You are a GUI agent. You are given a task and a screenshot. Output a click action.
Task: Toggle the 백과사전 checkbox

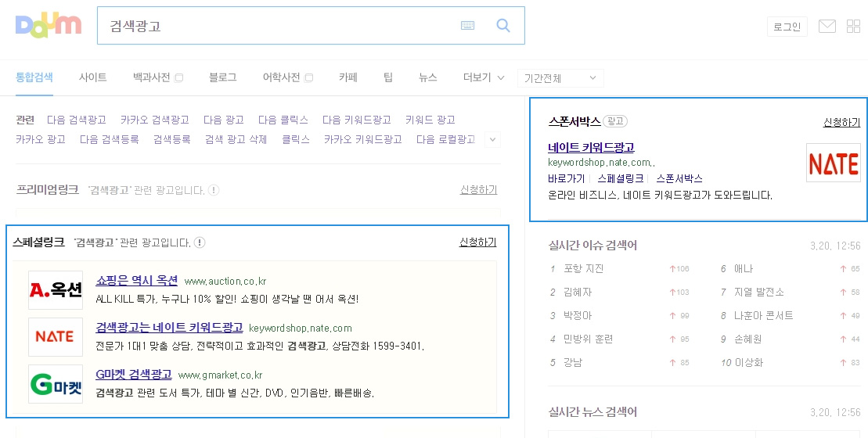tap(178, 77)
